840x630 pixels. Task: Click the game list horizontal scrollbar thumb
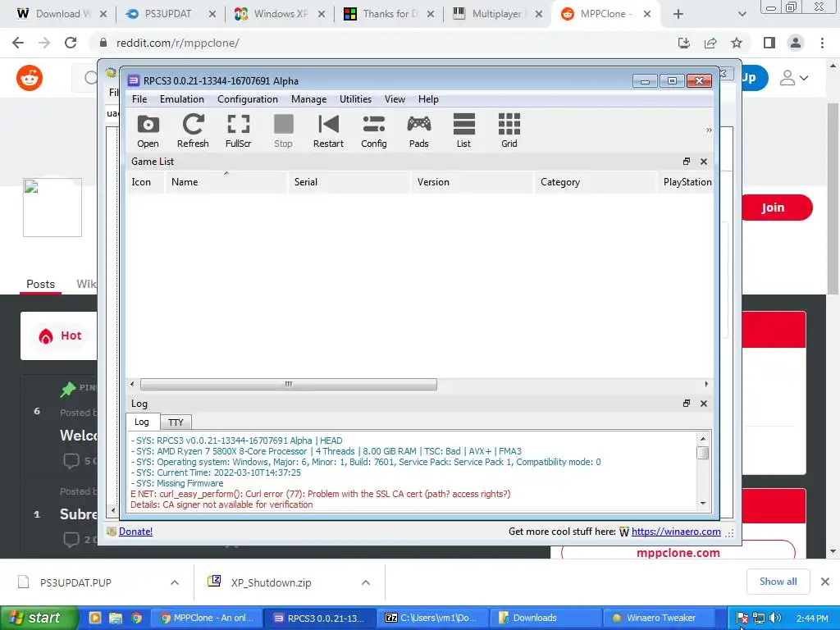pyautogui.click(x=288, y=384)
